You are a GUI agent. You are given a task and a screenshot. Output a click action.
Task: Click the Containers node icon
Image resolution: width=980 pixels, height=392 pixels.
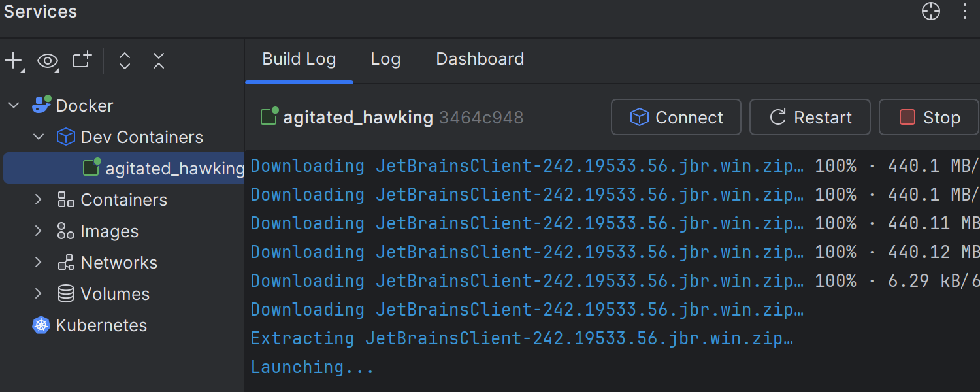point(66,200)
